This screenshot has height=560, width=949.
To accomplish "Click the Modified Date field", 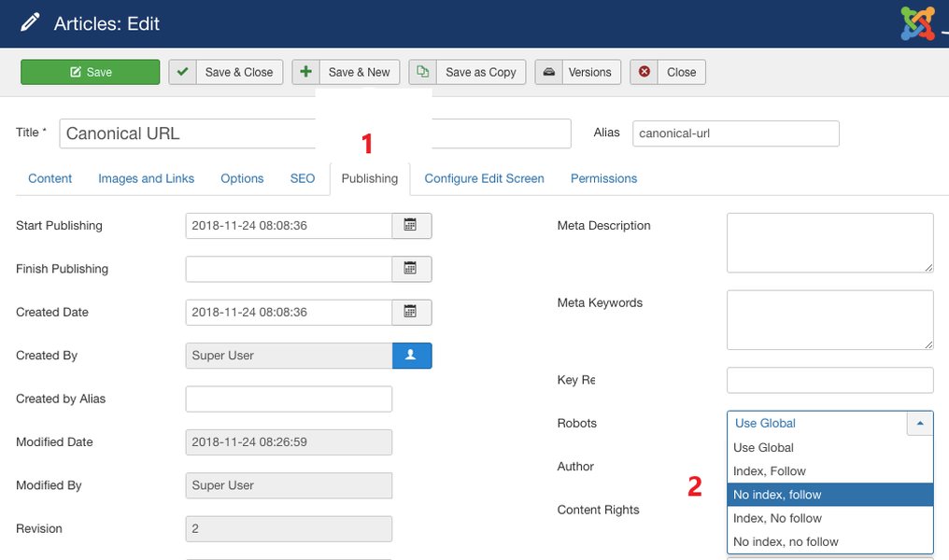I will 289,442.
